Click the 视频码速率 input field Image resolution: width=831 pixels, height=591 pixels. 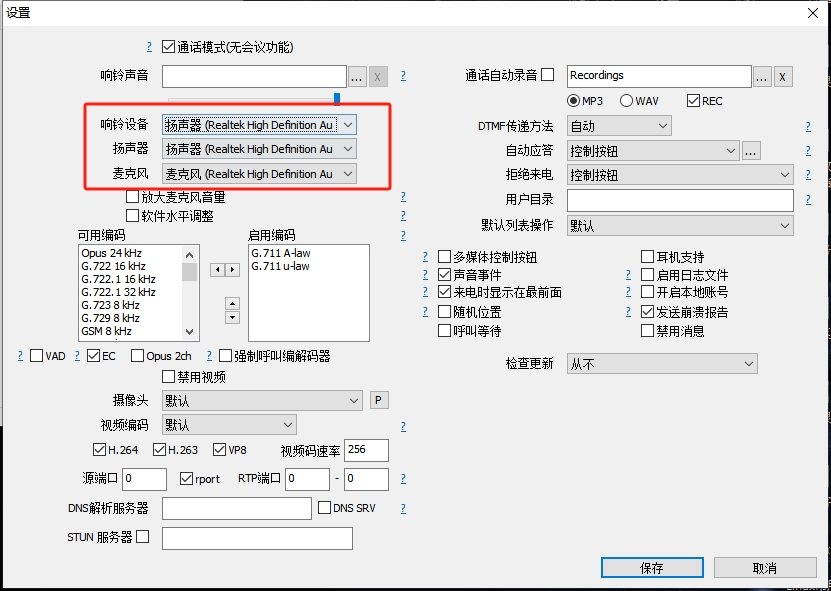pos(366,450)
